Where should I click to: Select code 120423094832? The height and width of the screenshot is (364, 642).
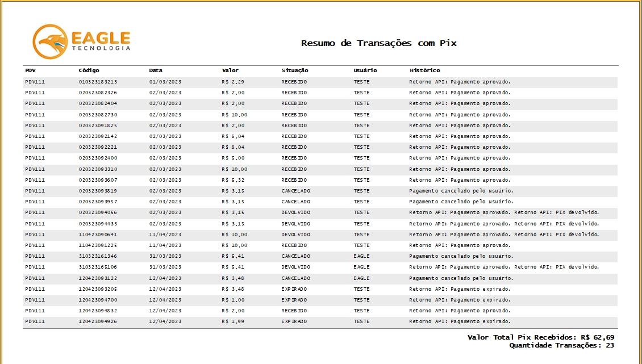point(98,311)
